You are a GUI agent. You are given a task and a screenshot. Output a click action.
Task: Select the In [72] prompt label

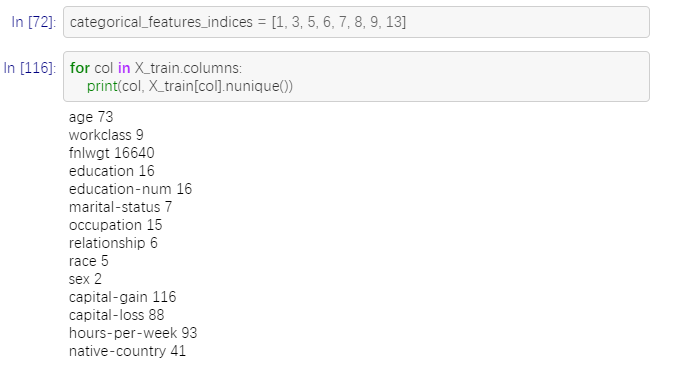coord(34,22)
